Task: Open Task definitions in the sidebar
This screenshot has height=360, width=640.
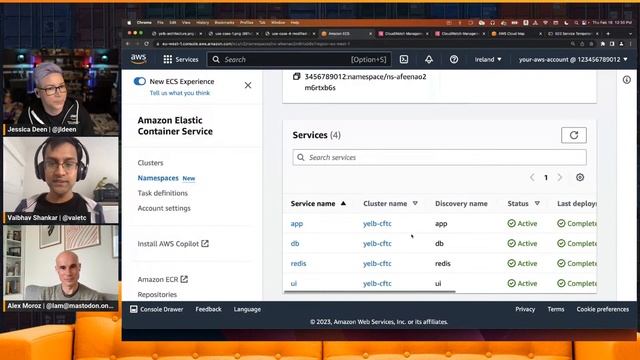Action: (162, 193)
